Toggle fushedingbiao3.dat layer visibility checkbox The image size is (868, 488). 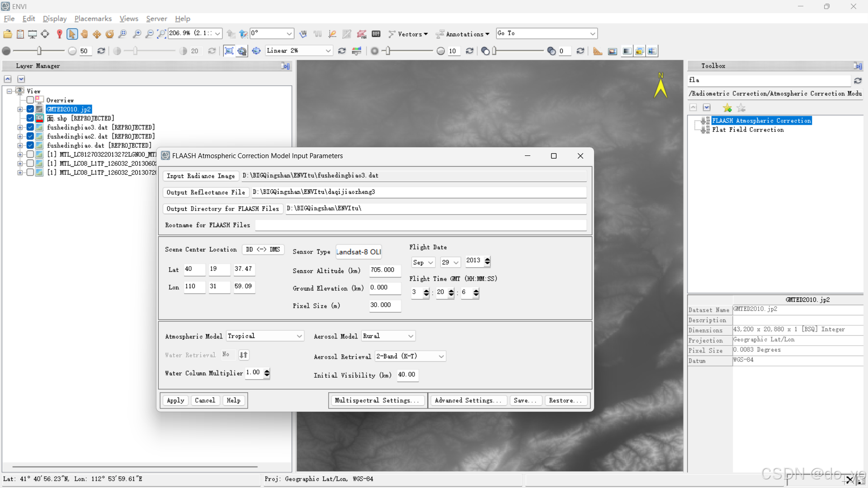pyautogui.click(x=30, y=127)
